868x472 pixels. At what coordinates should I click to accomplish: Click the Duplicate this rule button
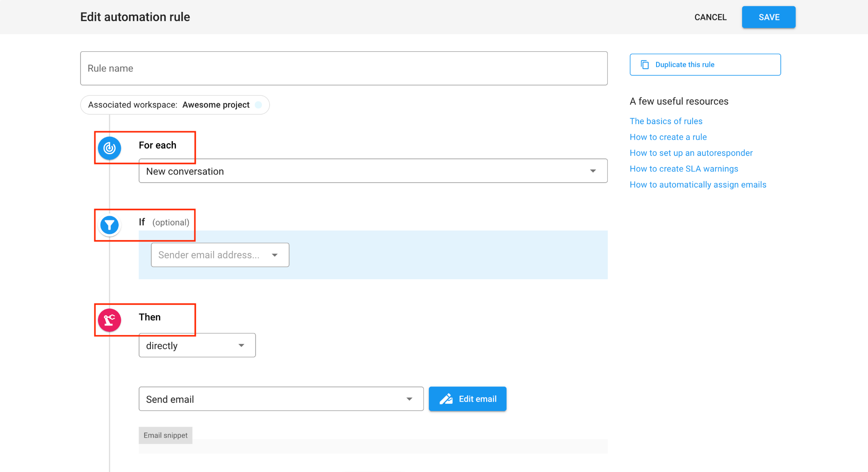705,65
